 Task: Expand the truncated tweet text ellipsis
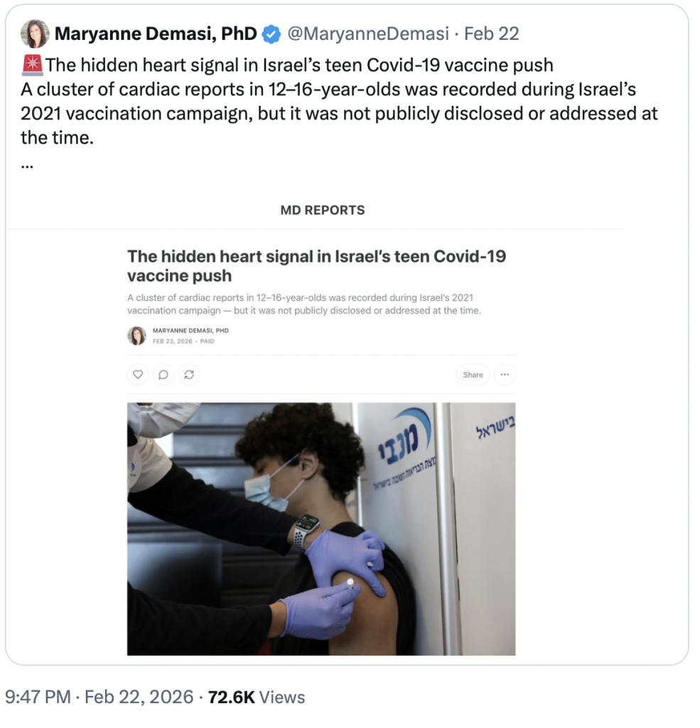(x=28, y=162)
